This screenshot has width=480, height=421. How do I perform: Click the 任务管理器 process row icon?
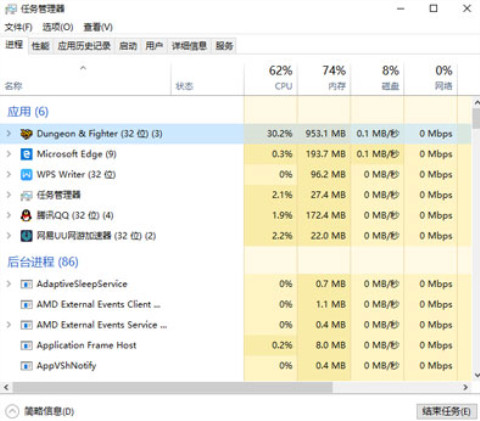tap(26, 195)
